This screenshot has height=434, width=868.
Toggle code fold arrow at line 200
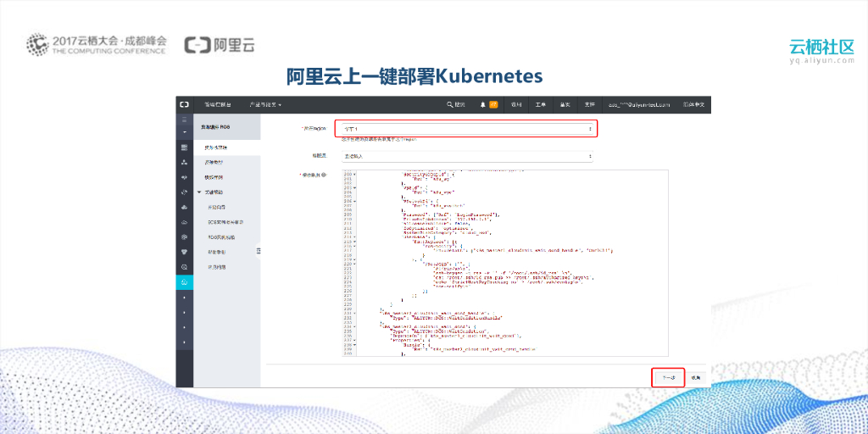click(354, 175)
